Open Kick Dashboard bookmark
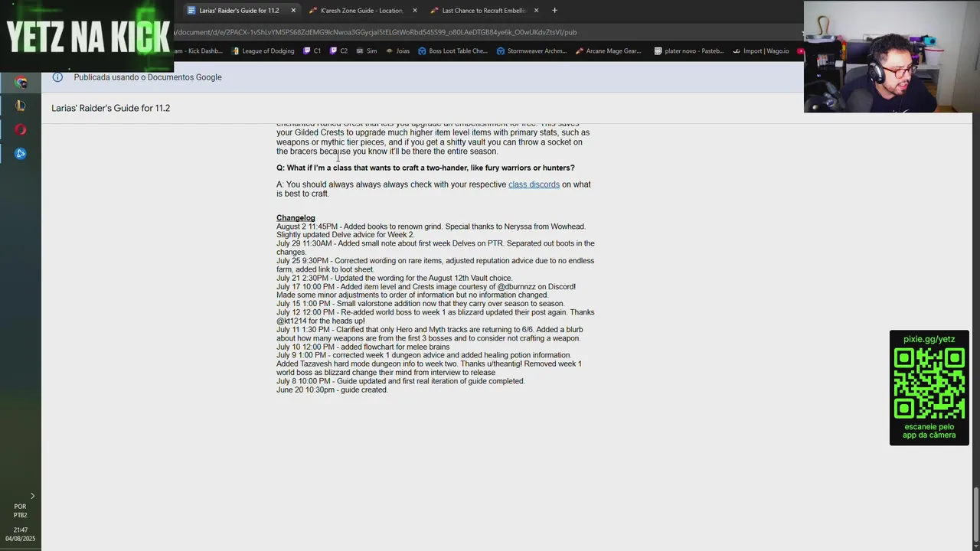 200,51
